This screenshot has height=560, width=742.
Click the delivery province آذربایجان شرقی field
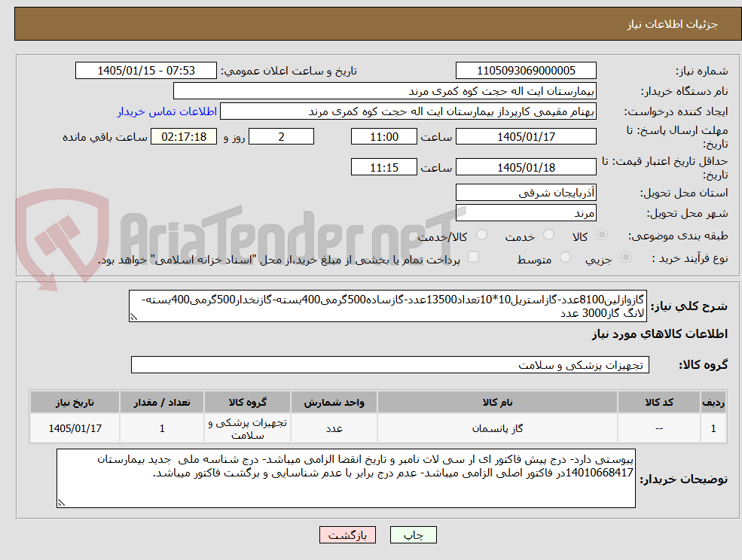coord(526,193)
